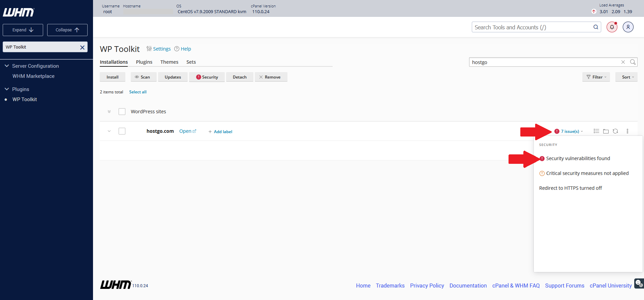Screen dimensions: 644x300
Task: Refresh the hostgo.com installation
Action: coord(615,131)
